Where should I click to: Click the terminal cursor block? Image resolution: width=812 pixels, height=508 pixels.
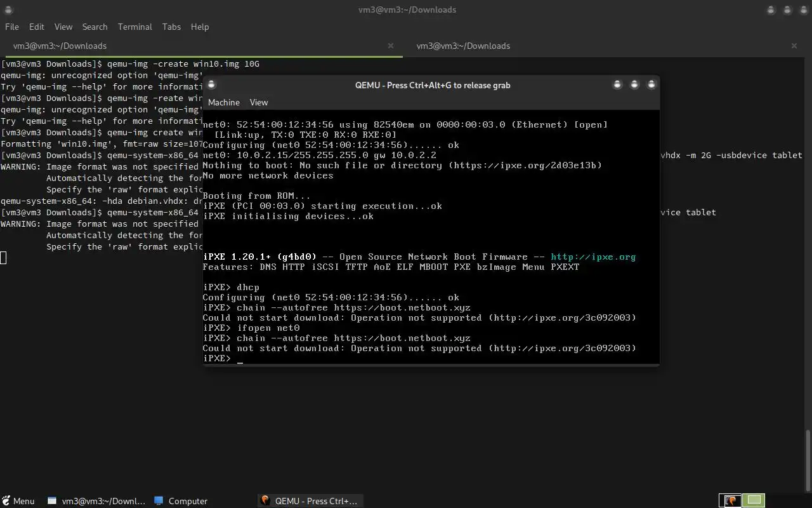[3, 257]
